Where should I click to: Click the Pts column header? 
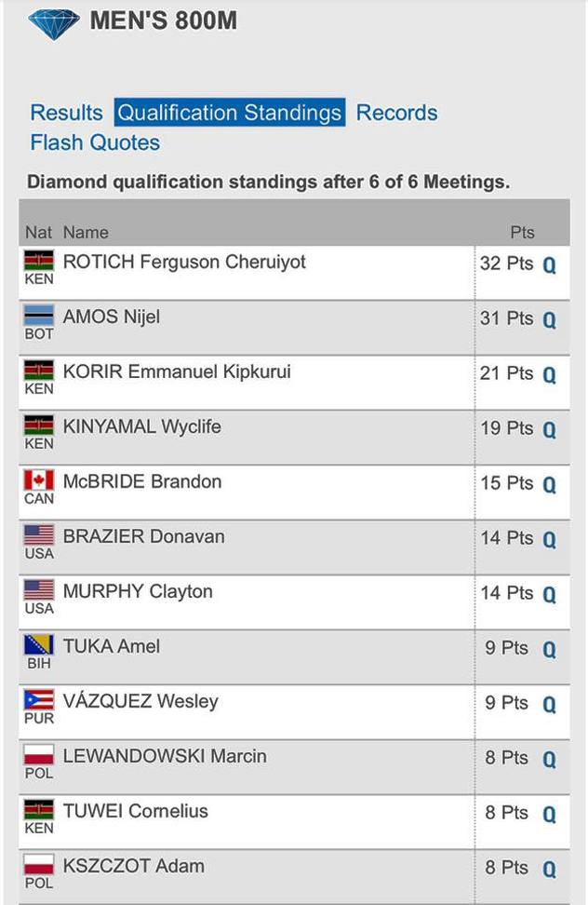click(x=522, y=232)
